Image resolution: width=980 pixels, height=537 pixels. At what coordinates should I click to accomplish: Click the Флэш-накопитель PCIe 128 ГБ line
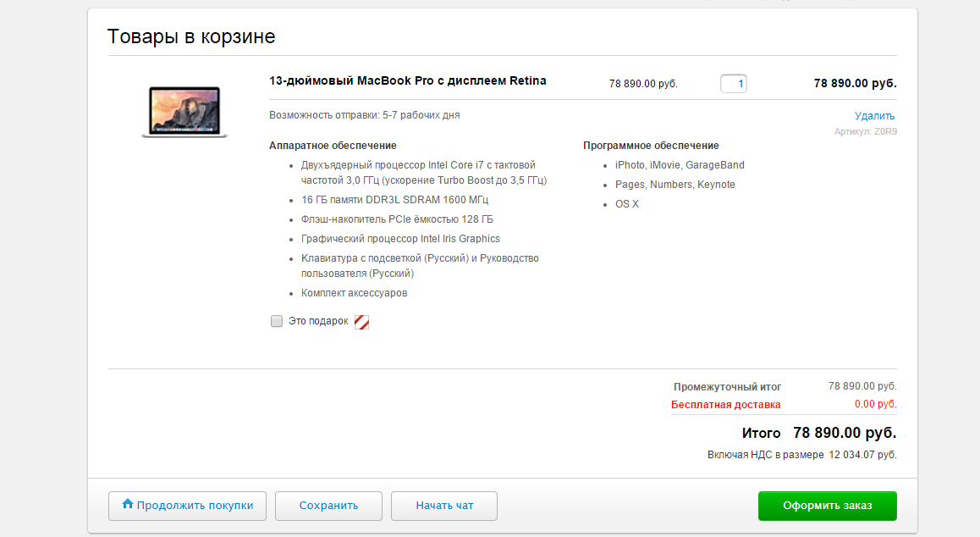point(398,219)
